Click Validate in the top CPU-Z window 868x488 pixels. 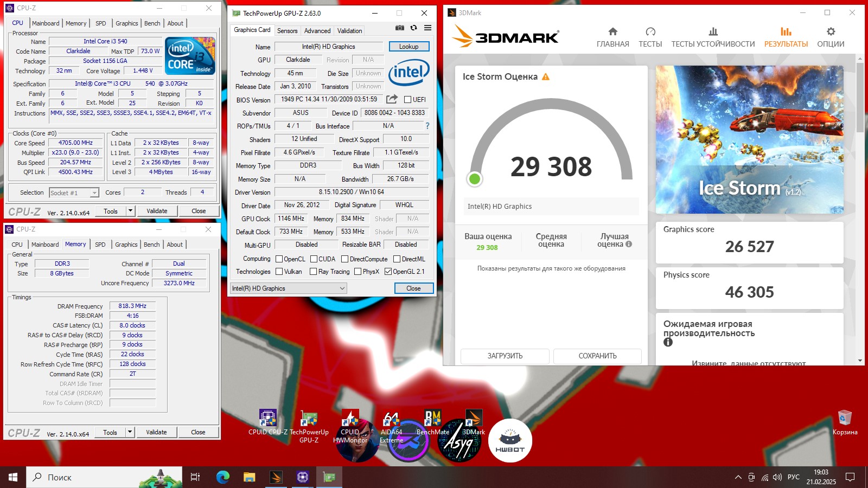point(157,211)
